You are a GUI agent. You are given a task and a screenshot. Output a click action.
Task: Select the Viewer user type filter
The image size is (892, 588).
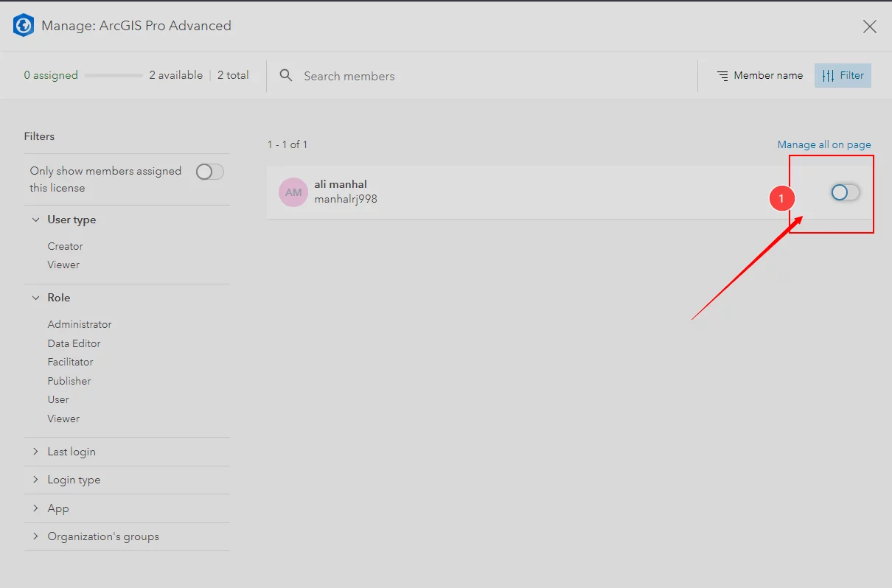tap(63, 265)
